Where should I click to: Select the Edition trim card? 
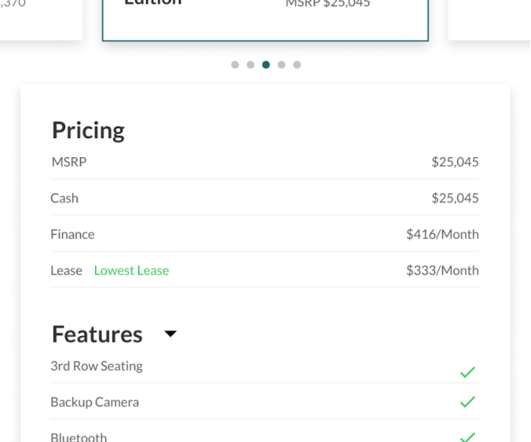pos(265,20)
